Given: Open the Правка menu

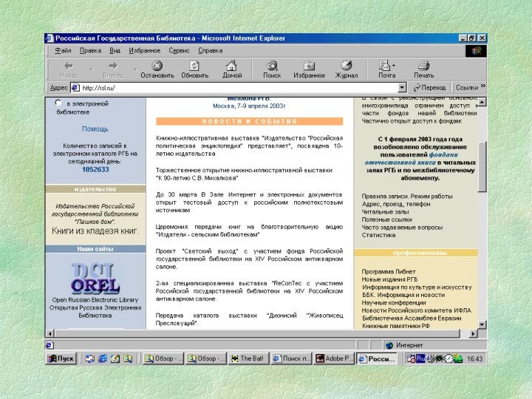Looking at the screenshot, I should [x=90, y=50].
